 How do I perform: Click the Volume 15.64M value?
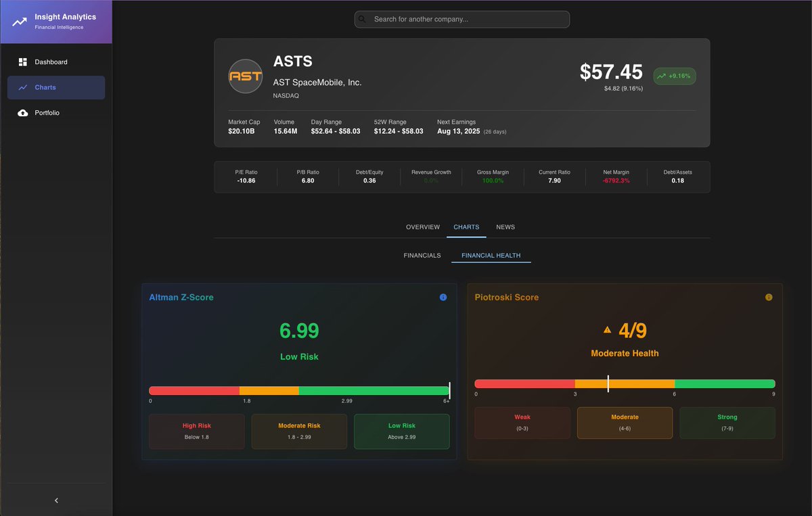pos(286,131)
